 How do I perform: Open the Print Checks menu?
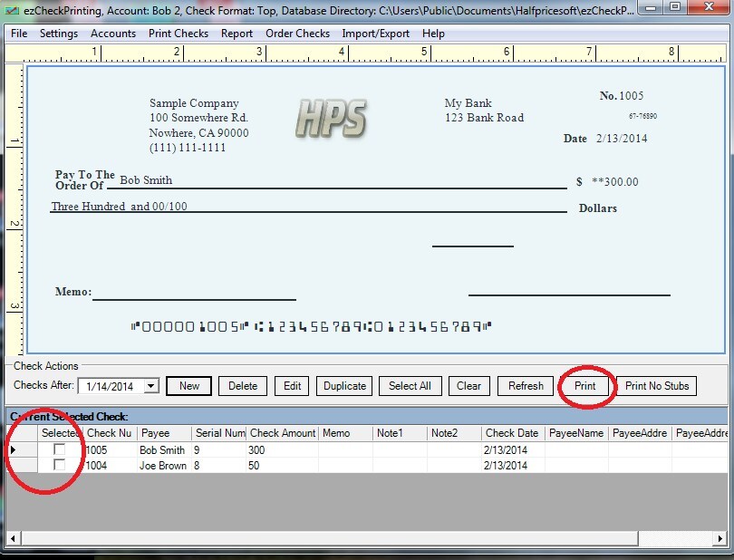pyautogui.click(x=179, y=34)
